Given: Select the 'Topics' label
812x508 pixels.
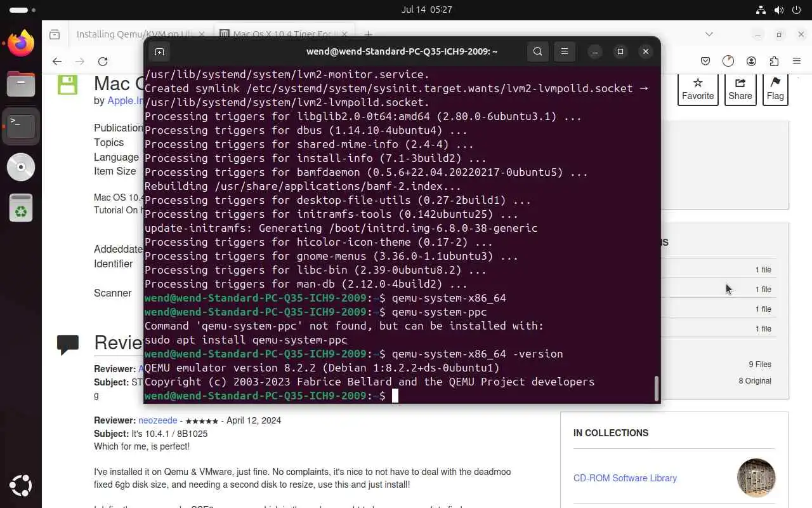Looking at the screenshot, I should 109,142.
